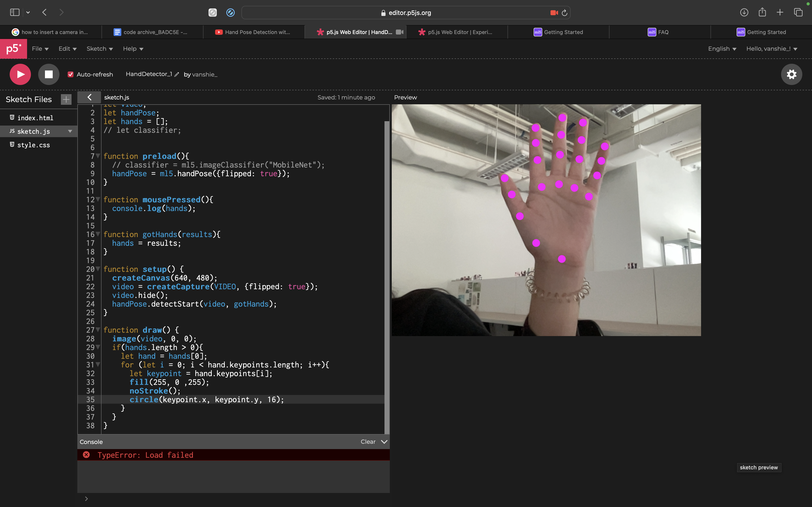
Task: Open the Sketch menu
Action: (99, 49)
